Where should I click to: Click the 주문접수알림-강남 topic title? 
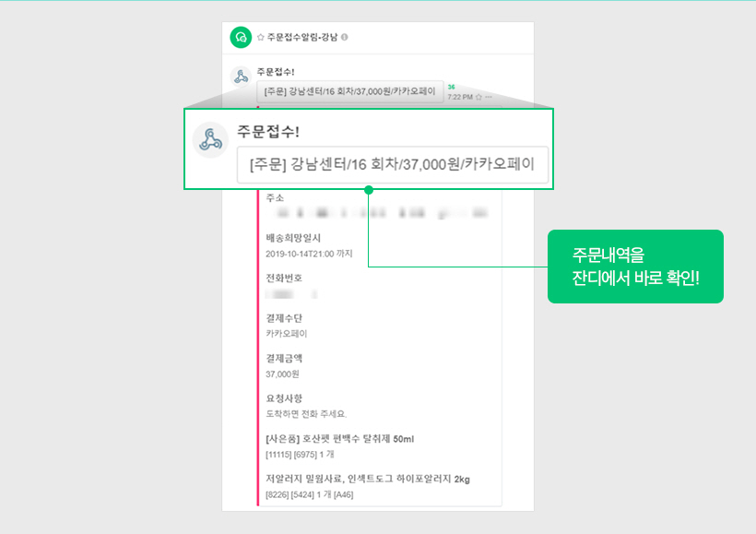pos(301,38)
